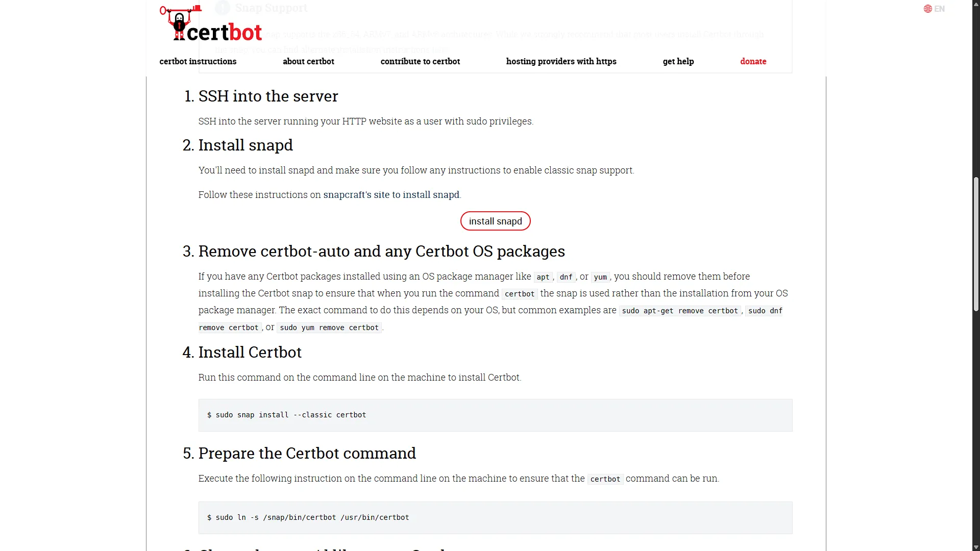The width and height of the screenshot is (980, 551).
Task: Click the 'Snap Support' faded heading
Action: pyautogui.click(x=271, y=8)
